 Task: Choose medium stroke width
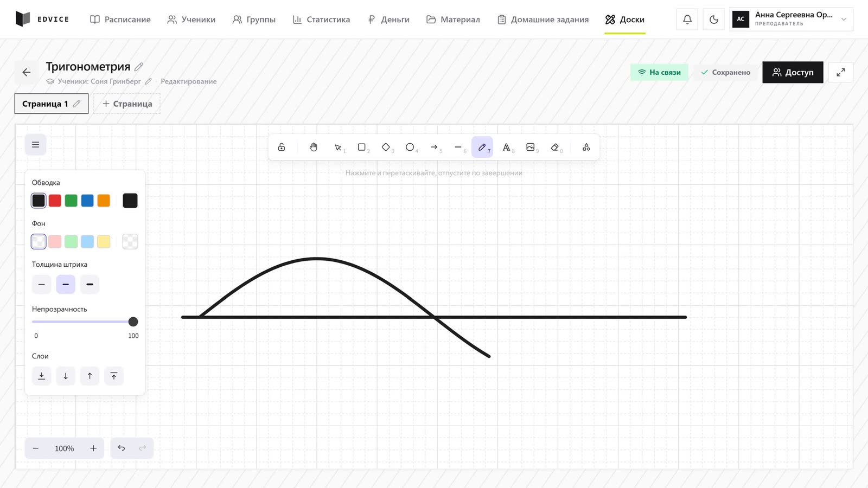66,284
